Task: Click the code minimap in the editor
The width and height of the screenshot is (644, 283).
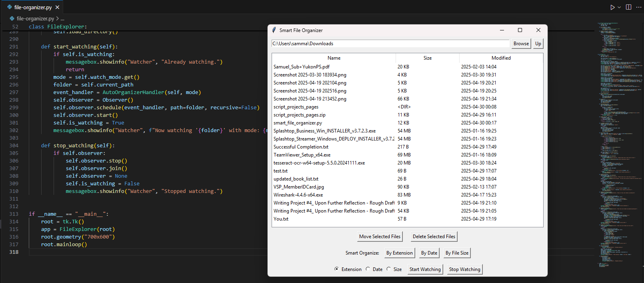Action: [619, 144]
